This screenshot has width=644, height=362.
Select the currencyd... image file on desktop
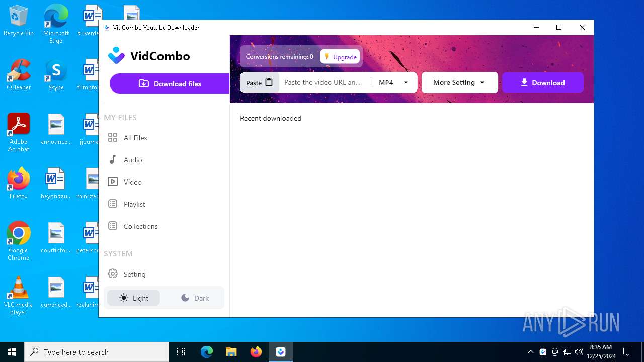(56, 292)
